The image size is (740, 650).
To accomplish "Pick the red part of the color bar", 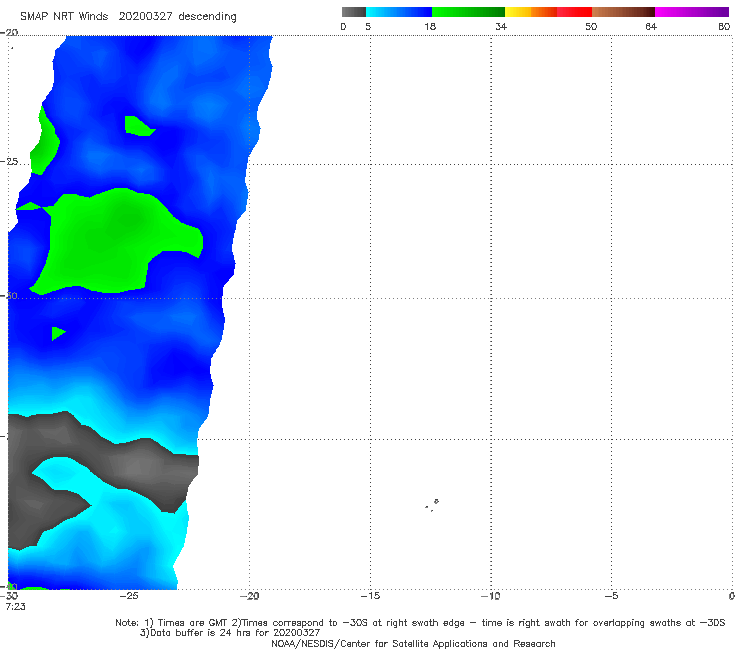I will pyautogui.click(x=574, y=12).
